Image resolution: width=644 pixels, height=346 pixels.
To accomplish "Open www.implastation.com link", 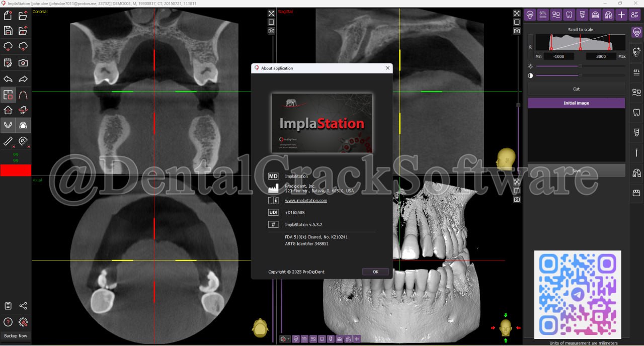I will tap(306, 201).
